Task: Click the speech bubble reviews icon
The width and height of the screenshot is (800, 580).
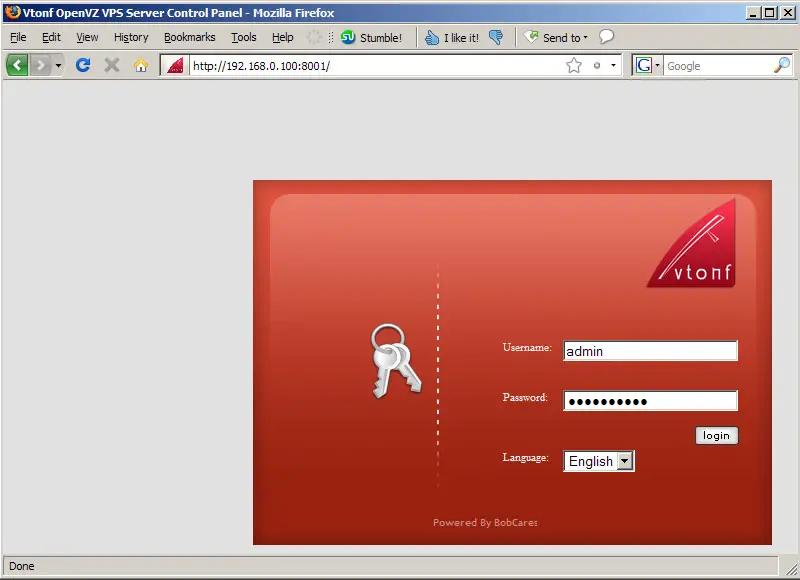Action: point(606,37)
